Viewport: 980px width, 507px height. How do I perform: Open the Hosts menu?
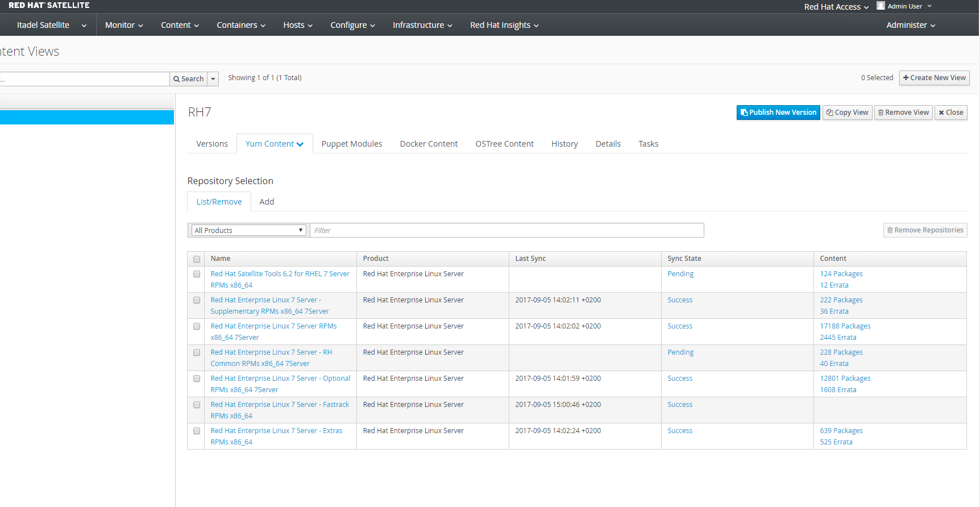tap(298, 25)
